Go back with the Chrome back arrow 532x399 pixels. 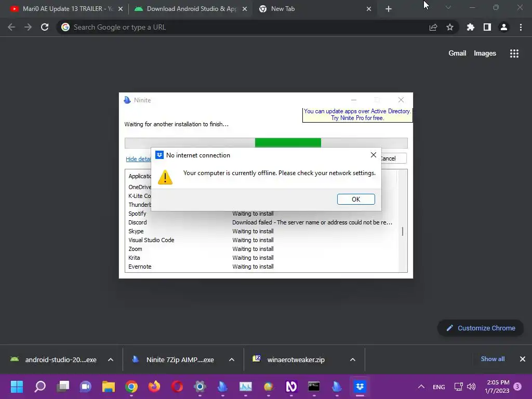coord(11,27)
